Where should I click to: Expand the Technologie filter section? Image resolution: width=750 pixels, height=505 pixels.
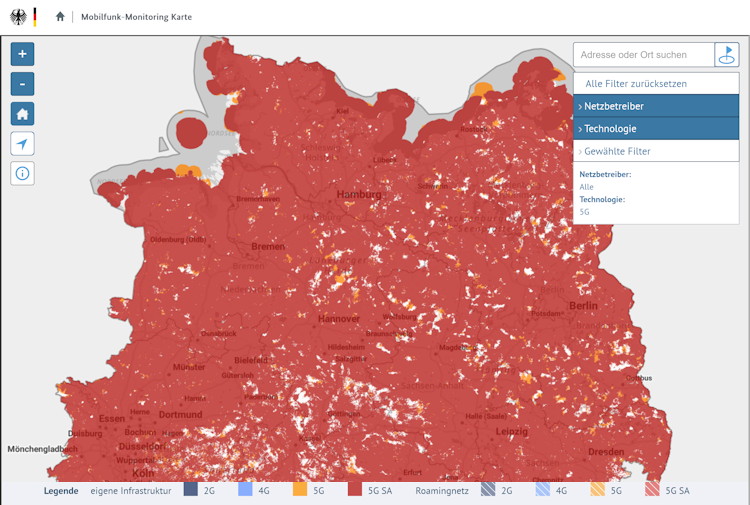656,129
